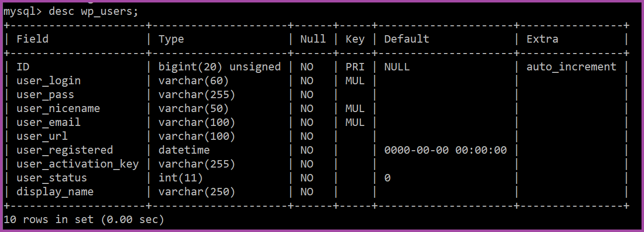Select the Default column header
Image resolution: width=644 pixels, height=232 pixels.
tap(407, 39)
